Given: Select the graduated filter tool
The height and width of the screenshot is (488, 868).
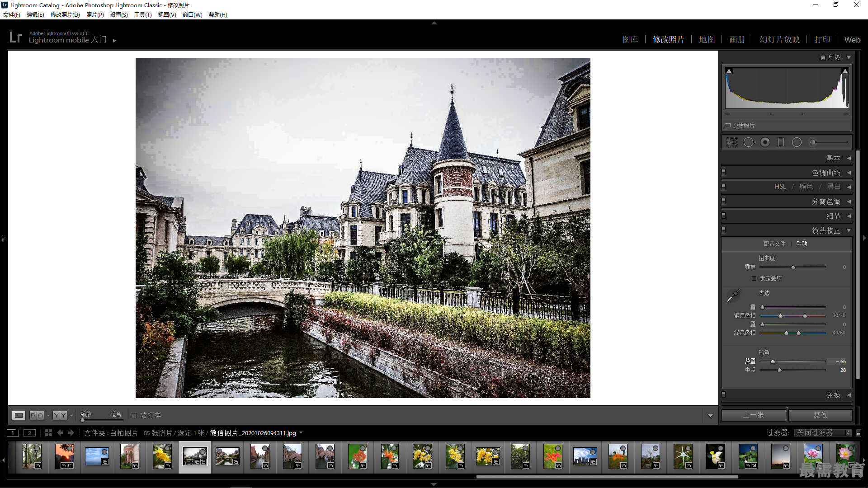Looking at the screenshot, I should tap(781, 142).
